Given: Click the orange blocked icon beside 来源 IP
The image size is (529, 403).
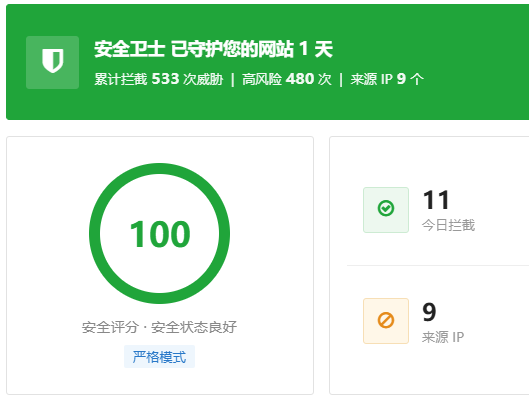Looking at the screenshot, I should (x=386, y=321).
